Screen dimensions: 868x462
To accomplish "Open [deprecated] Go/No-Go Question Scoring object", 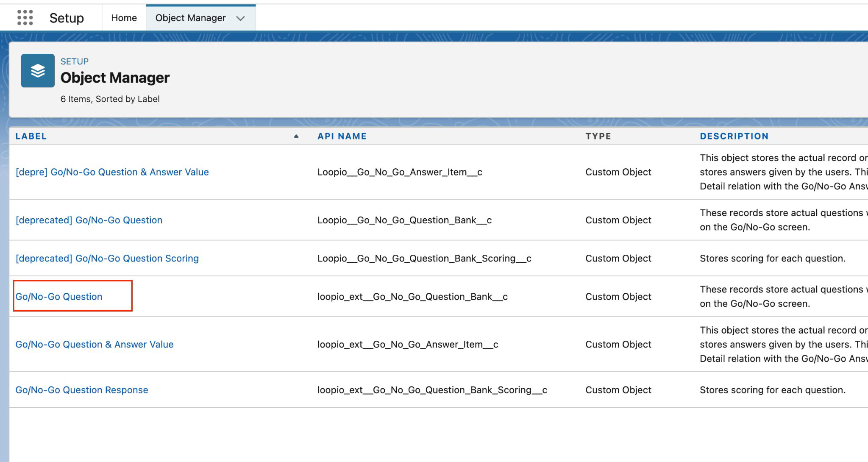I will click(107, 258).
